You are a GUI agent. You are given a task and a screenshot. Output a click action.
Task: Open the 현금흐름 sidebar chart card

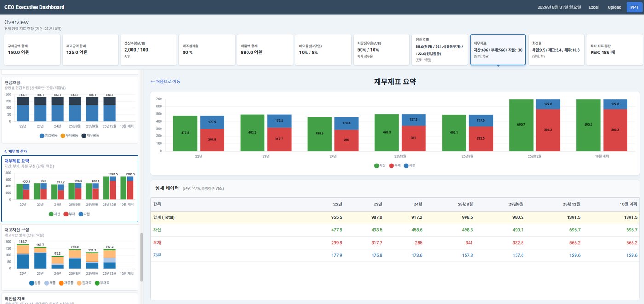point(70,110)
